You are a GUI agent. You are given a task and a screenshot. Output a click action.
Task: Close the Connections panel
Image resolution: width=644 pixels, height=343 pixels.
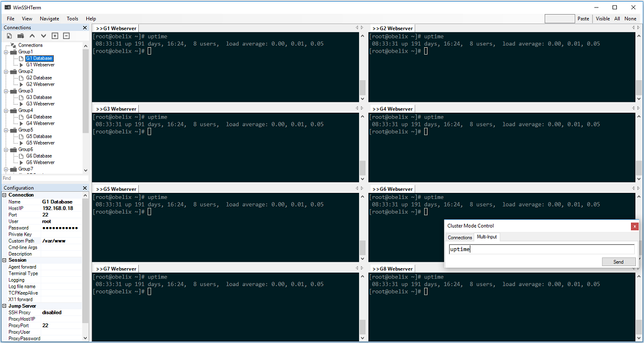(85, 28)
